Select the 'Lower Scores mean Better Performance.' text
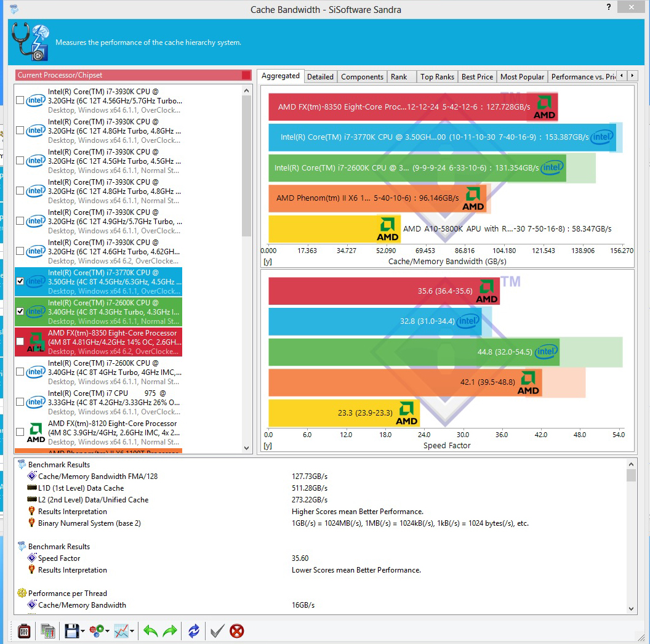Screen dimensions: 650x644 pos(356,570)
